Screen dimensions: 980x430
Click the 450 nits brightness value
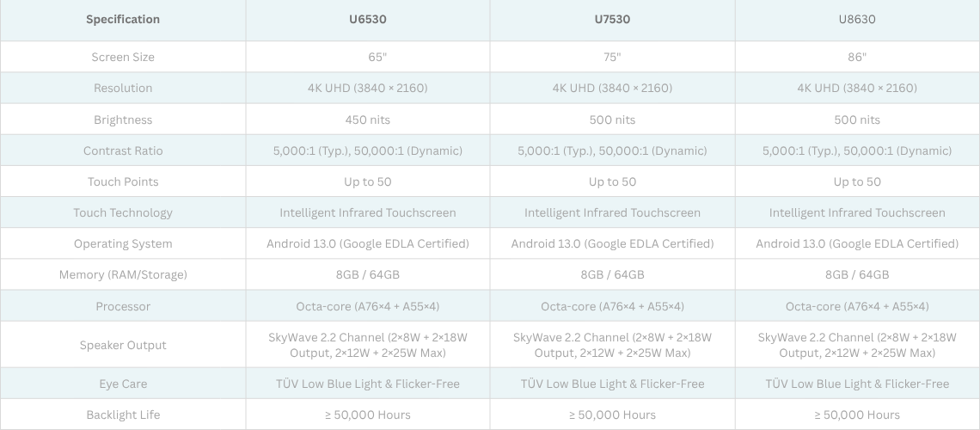point(367,120)
